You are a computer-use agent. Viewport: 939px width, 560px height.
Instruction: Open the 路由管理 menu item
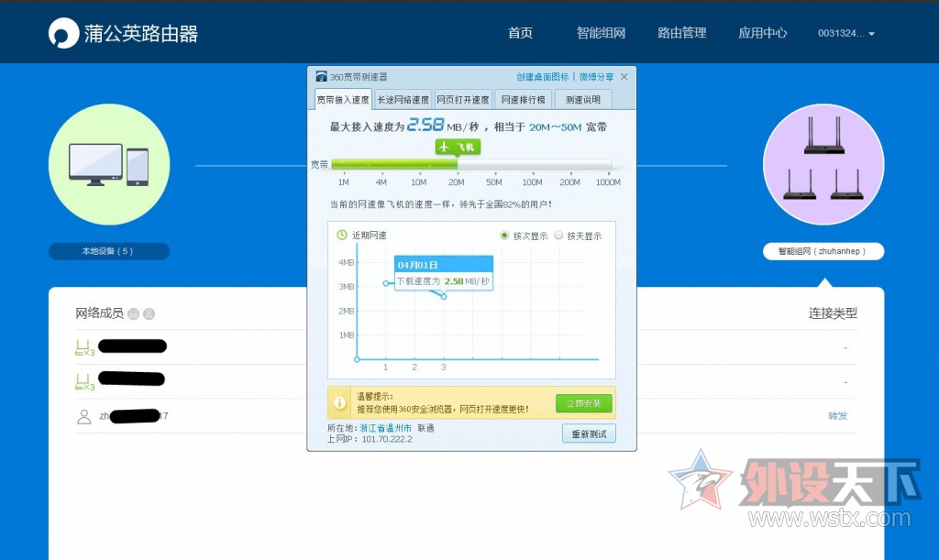tap(681, 33)
